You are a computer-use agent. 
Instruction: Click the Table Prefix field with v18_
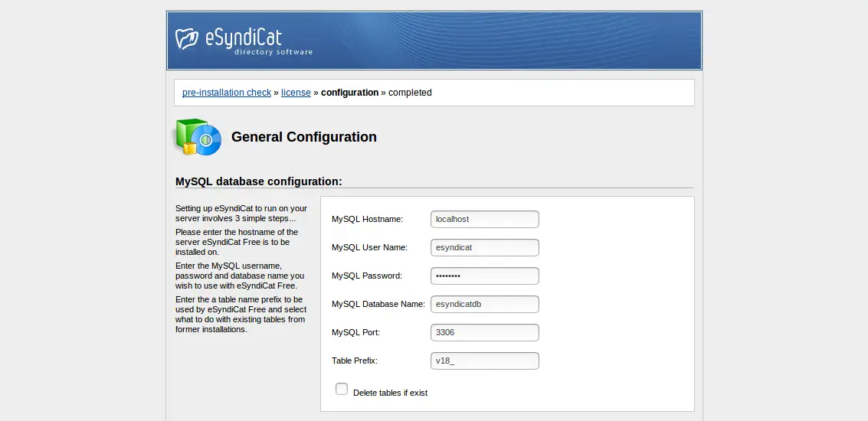tap(485, 361)
